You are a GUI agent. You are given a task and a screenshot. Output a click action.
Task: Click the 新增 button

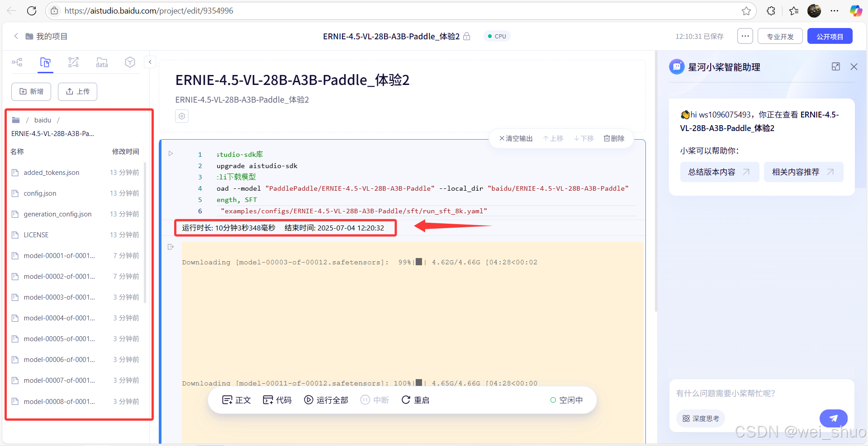click(31, 91)
